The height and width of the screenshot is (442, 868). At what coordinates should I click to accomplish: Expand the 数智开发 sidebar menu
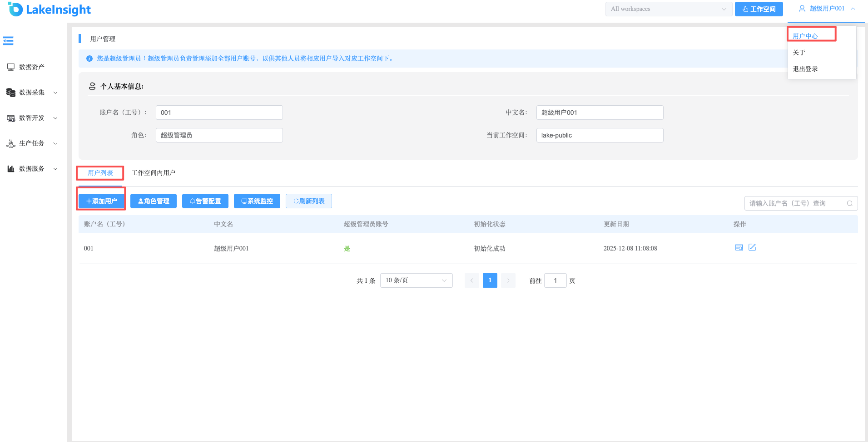(32, 118)
